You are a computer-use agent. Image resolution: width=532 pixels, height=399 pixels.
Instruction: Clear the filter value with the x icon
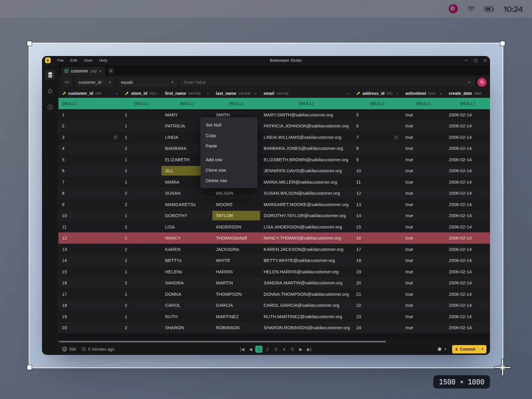tap(469, 82)
